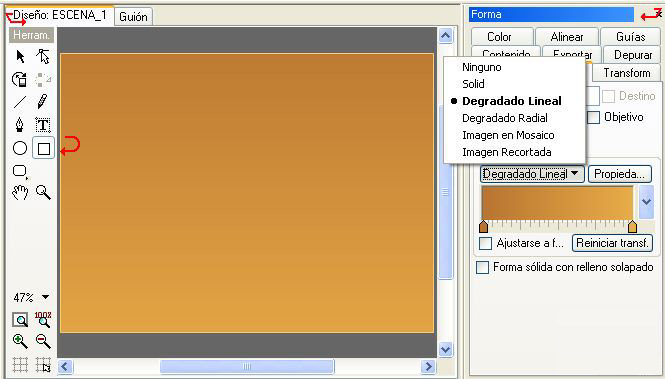Activate the Text tool
The width and height of the screenshot is (665, 379).
43,125
